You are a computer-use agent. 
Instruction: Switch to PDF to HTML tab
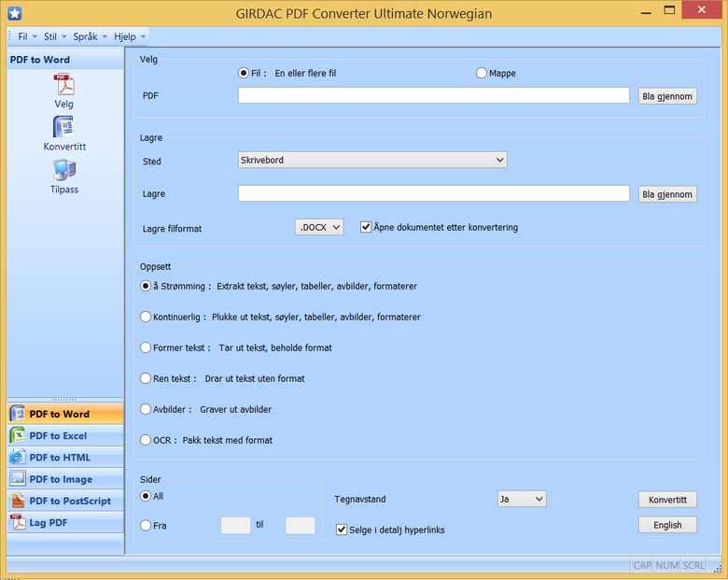(65, 458)
